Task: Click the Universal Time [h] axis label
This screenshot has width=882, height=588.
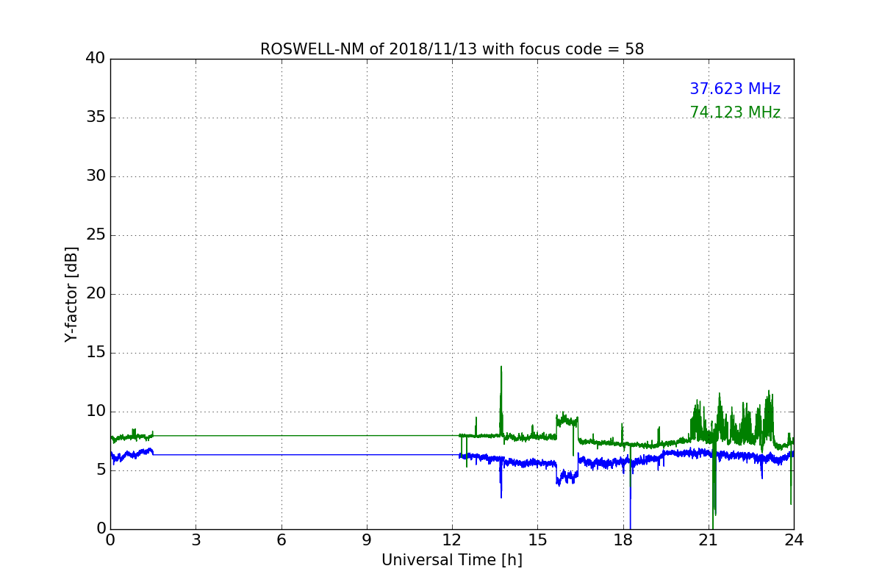Action: pos(452,560)
